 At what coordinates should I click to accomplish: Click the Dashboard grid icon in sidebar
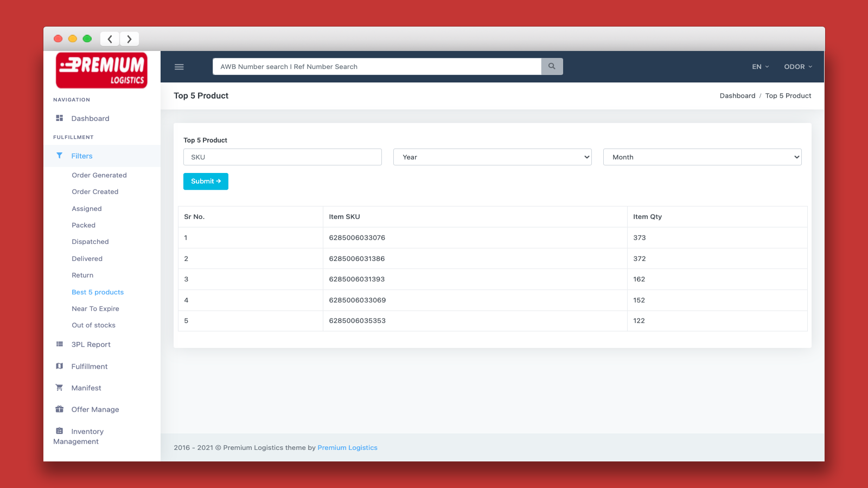click(60, 118)
